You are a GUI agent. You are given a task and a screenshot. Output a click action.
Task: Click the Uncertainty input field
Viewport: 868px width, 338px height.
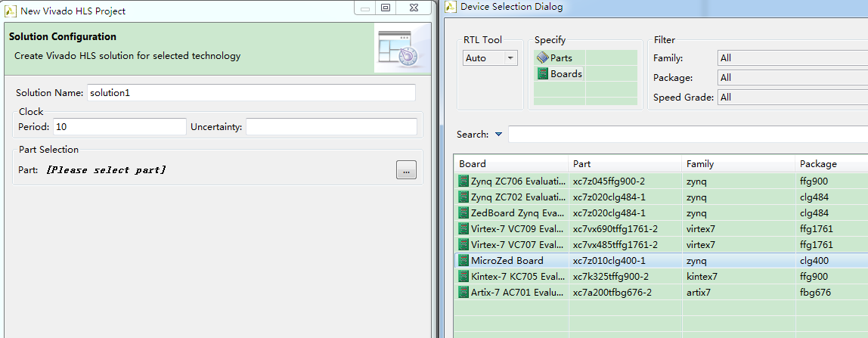(x=331, y=127)
